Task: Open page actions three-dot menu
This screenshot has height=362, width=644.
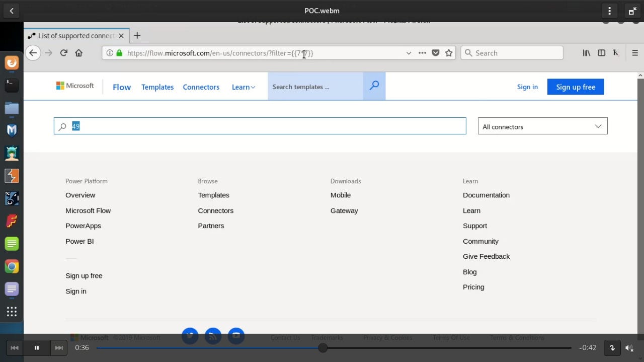Action: tap(422, 53)
